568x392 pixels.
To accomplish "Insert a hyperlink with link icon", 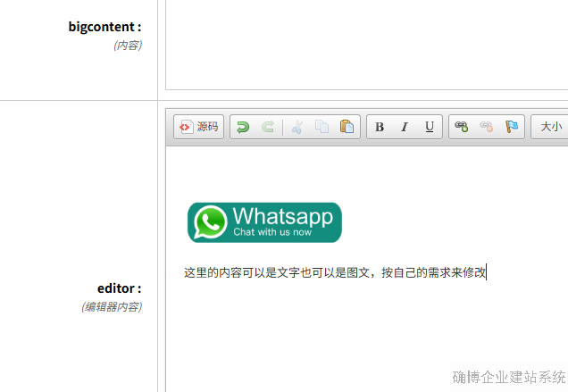I will click(x=462, y=127).
